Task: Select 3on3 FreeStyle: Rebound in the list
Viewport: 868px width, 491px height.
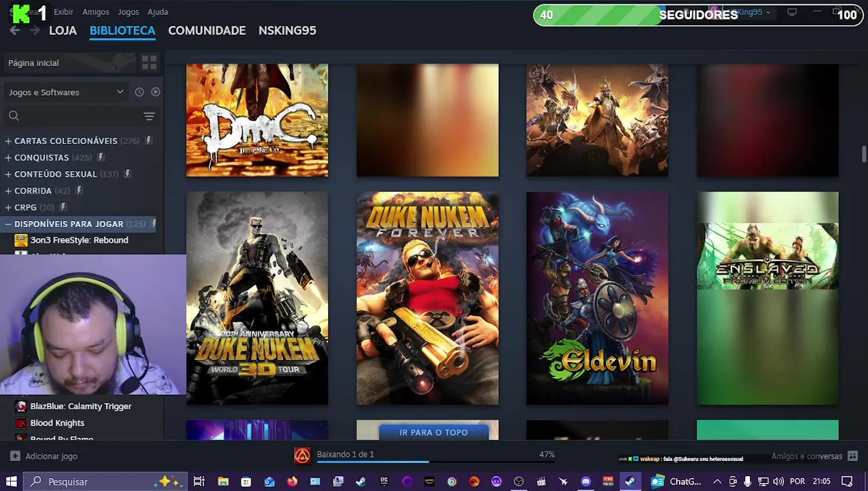Action: click(x=79, y=240)
